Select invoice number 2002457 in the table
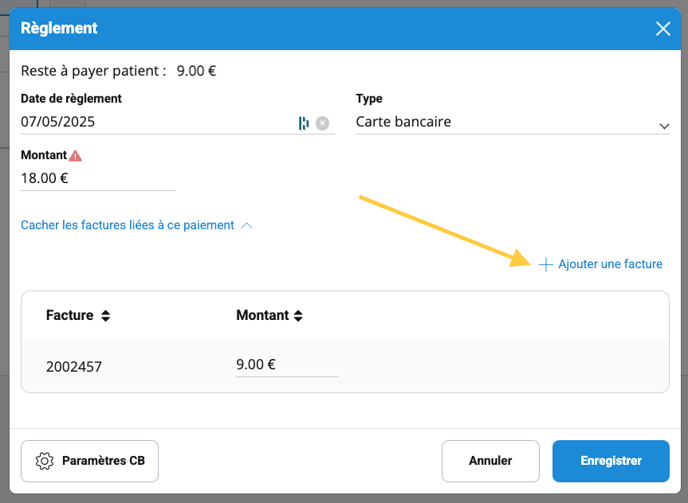Screen dimensions: 688x503 [x=74, y=367]
